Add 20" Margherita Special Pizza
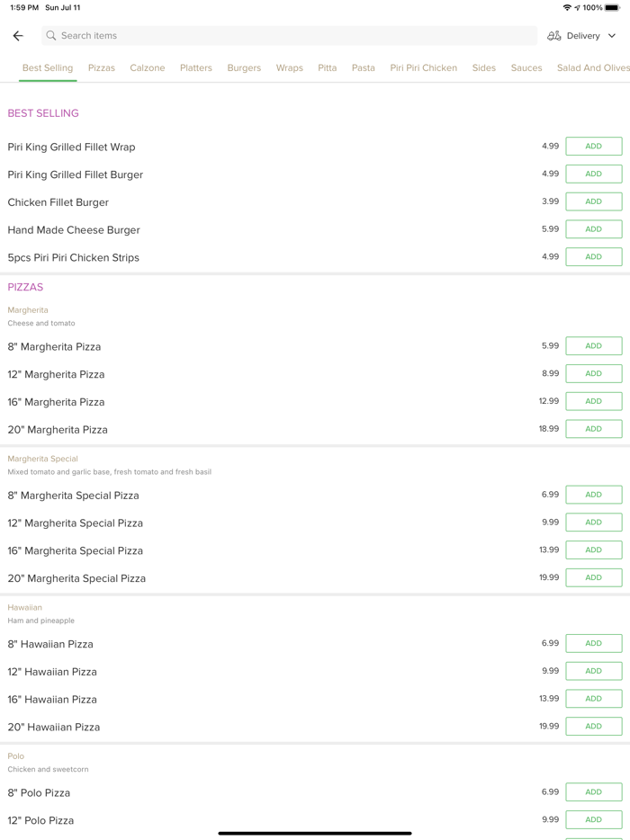630x840 pixels. 593,578
